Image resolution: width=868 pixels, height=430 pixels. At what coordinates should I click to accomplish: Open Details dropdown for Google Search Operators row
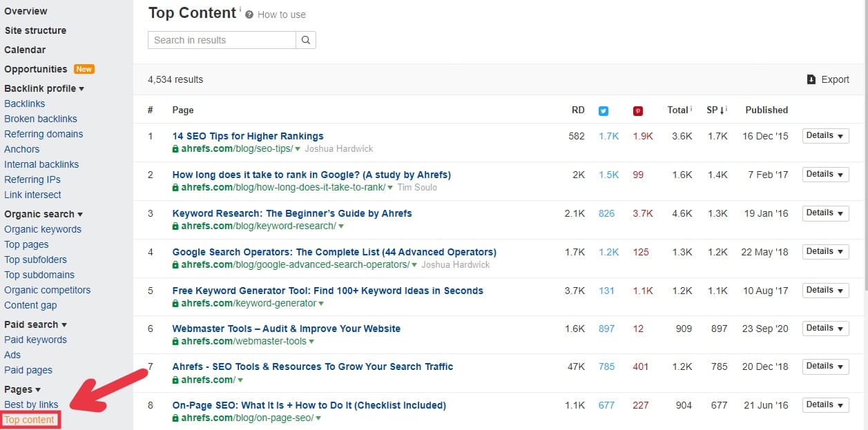(825, 252)
